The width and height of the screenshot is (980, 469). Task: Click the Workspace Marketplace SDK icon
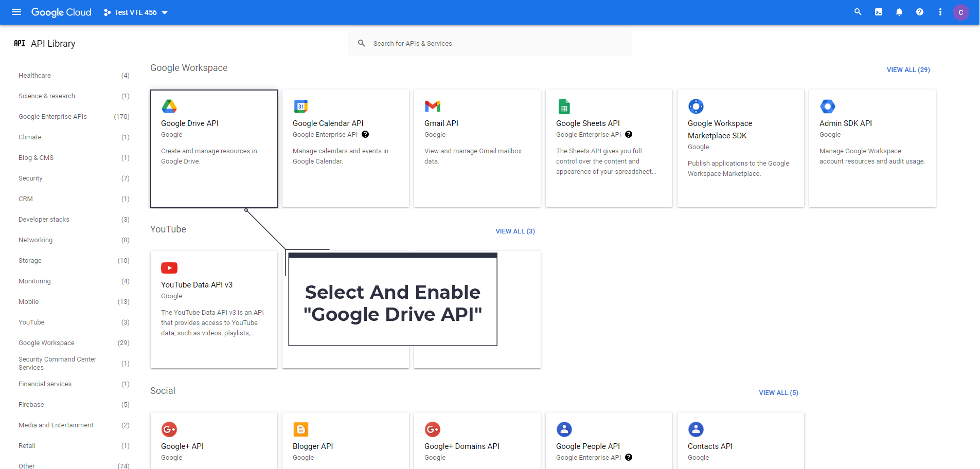696,106
